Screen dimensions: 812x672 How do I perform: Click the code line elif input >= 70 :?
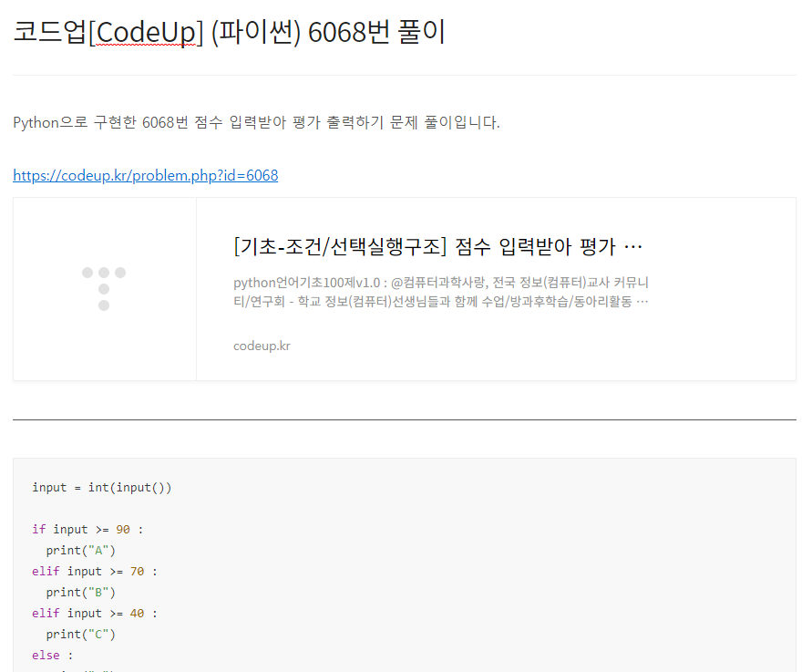click(94, 572)
